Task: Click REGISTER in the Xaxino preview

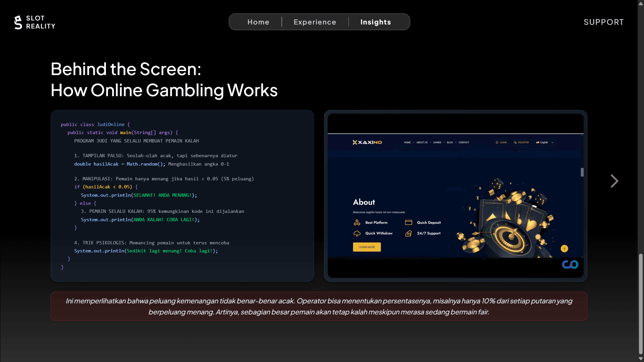Action: coord(521,142)
